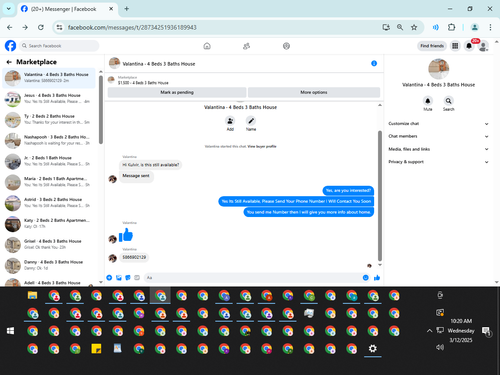Open the Chrome three-dot menu
Image resolution: width=500 pixels, height=375 pixels.
(490, 27)
